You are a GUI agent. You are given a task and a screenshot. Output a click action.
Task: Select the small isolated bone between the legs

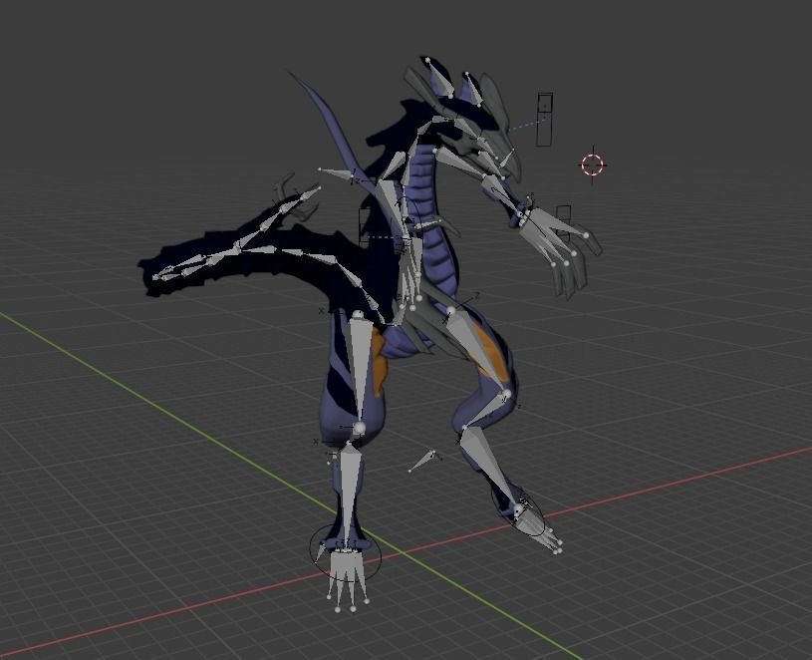pyautogui.click(x=423, y=461)
